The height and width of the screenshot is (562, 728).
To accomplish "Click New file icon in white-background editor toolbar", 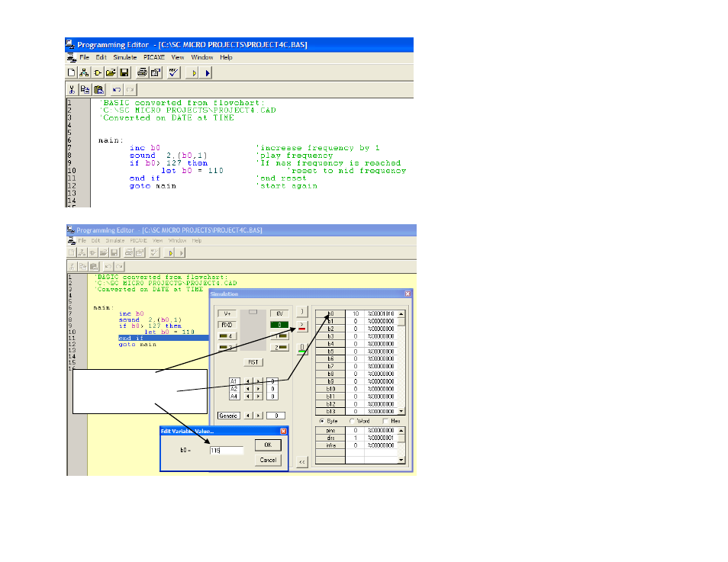I will tap(72, 73).
